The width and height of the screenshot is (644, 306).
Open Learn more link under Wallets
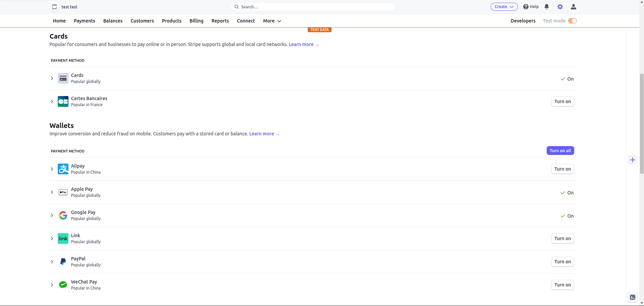264,134
